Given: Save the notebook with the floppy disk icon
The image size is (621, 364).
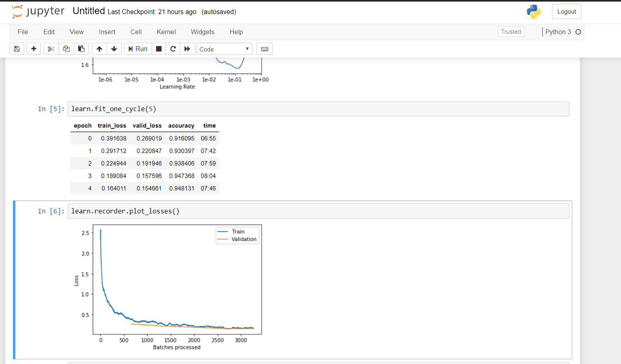Looking at the screenshot, I should [17, 49].
